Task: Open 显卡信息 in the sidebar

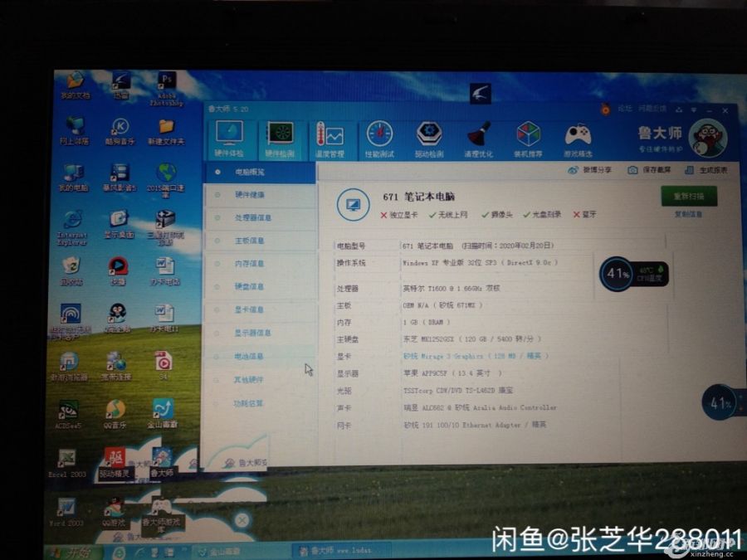Action: 260,309
